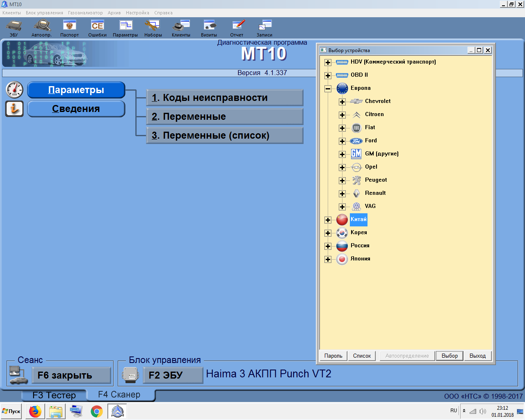This screenshot has width=525, height=420.
Task: Click the Выбор button
Action: 450,356
